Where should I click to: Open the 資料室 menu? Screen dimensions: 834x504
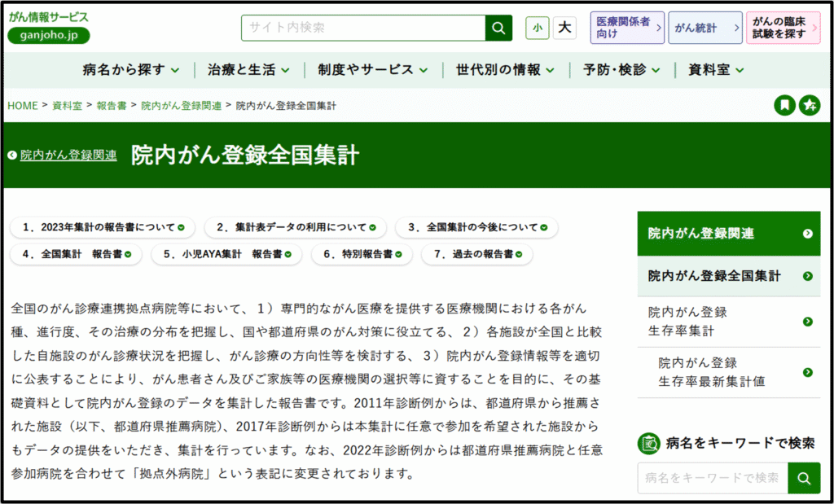[716, 70]
